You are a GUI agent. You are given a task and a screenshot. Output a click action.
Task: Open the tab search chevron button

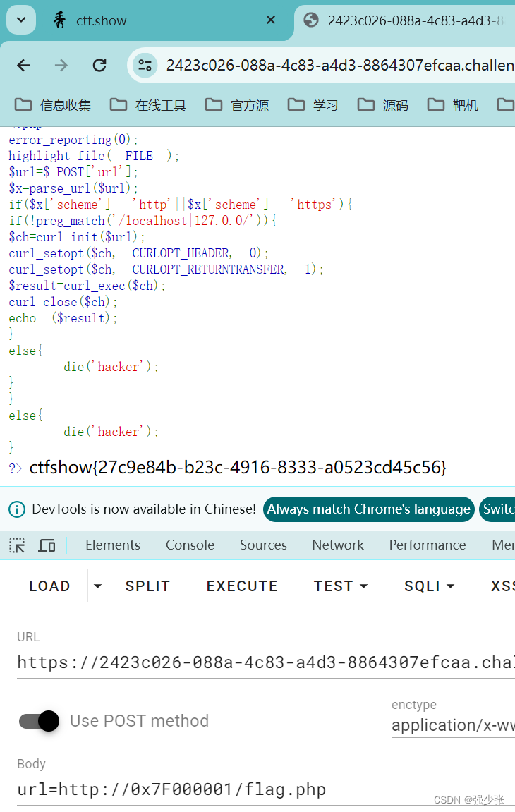[x=20, y=20]
